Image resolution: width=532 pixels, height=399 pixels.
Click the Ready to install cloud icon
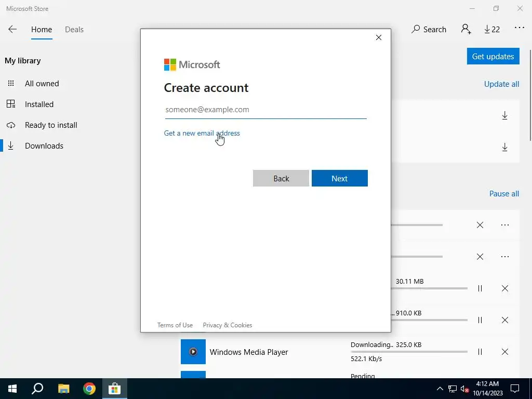[11, 125]
